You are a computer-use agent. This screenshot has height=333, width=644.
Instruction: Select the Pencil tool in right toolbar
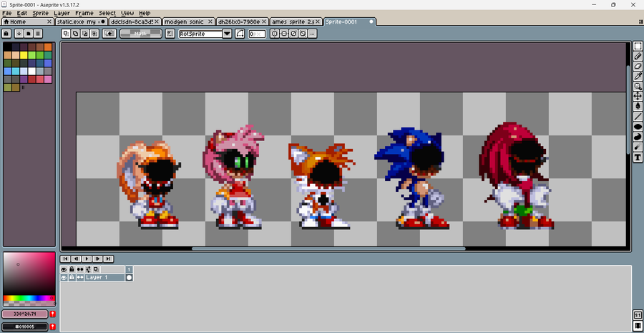pyautogui.click(x=638, y=56)
